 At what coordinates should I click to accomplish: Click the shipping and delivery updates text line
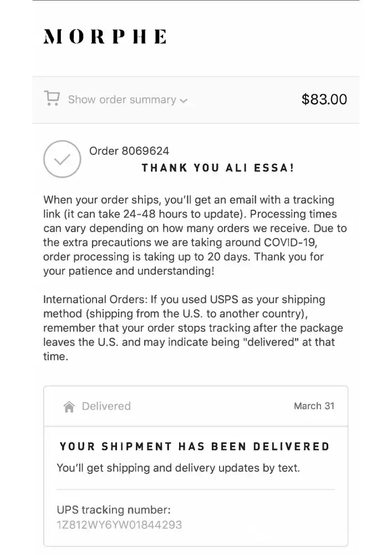[x=178, y=468]
